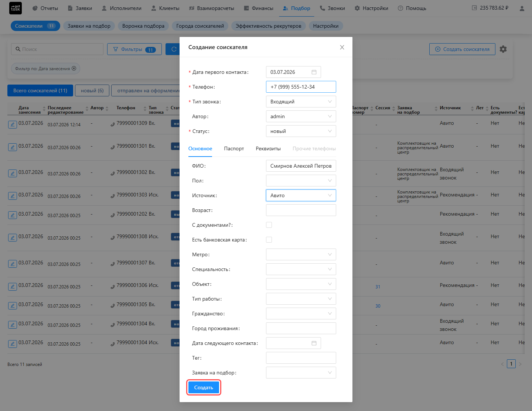This screenshot has width=532, height=411.
Task: Check the С документами checkbox
Action: click(x=269, y=225)
